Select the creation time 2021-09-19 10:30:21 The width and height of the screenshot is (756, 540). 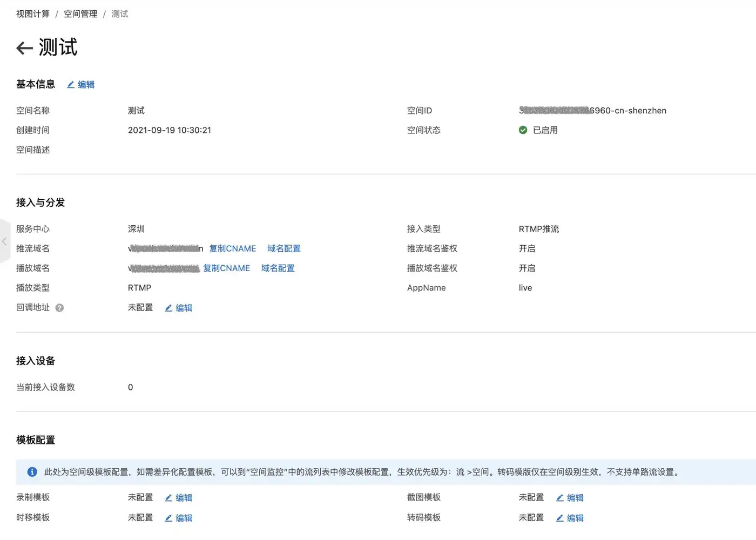170,130
